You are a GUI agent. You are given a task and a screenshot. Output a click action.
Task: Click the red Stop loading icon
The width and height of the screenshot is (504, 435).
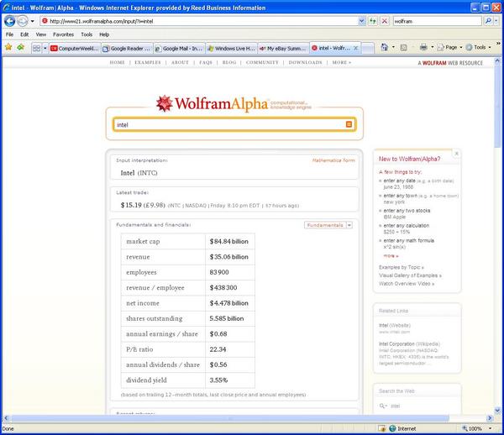pos(384,21)
